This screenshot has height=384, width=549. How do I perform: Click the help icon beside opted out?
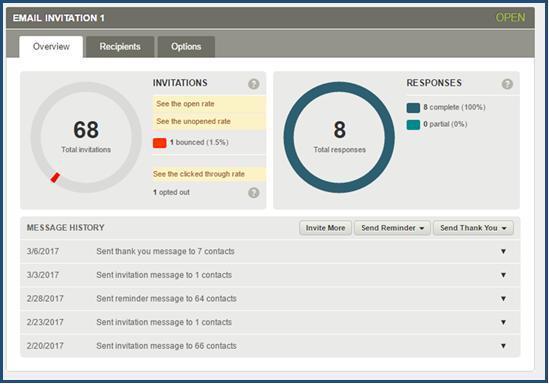[x=253, y=193]
